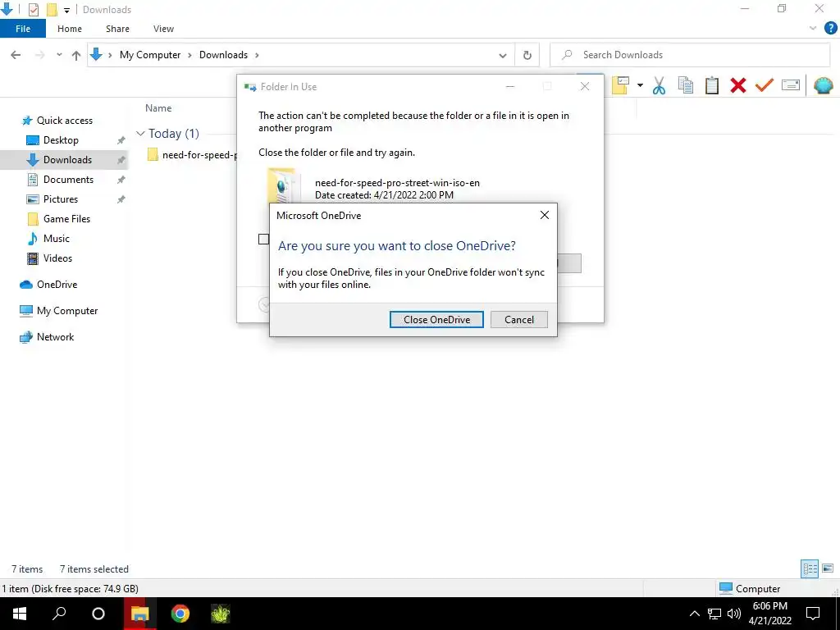Image resolution: width=840 pixels, height=630 pixels.
Task: Close the Folder In Use dialog
Action: (584, 86)
